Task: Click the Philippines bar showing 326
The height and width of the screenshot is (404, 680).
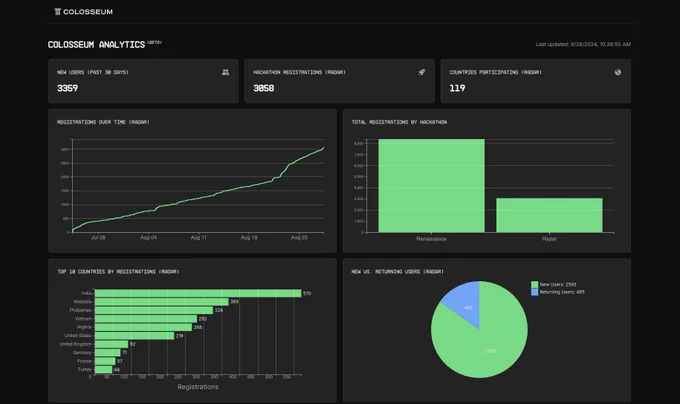Action: [154, 310]
